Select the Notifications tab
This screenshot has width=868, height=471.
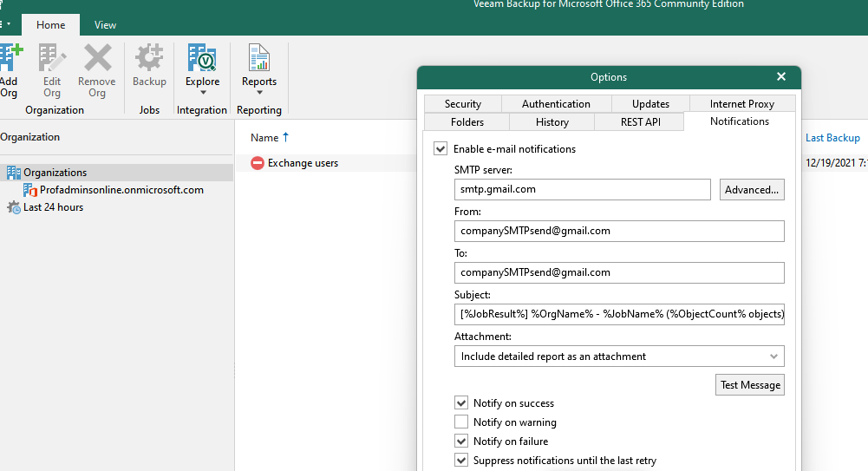tap(740, 121)
